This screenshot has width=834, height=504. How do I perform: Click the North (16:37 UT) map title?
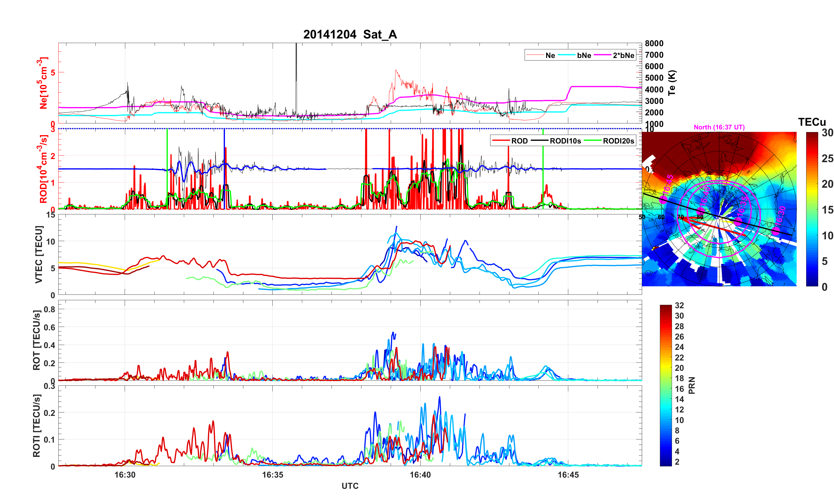[719, 127]
